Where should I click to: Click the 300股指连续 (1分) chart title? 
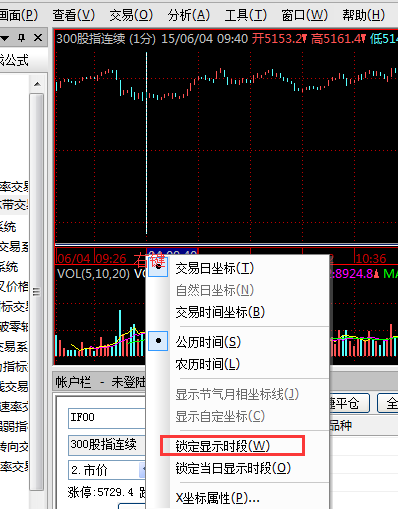coord(106,39)
